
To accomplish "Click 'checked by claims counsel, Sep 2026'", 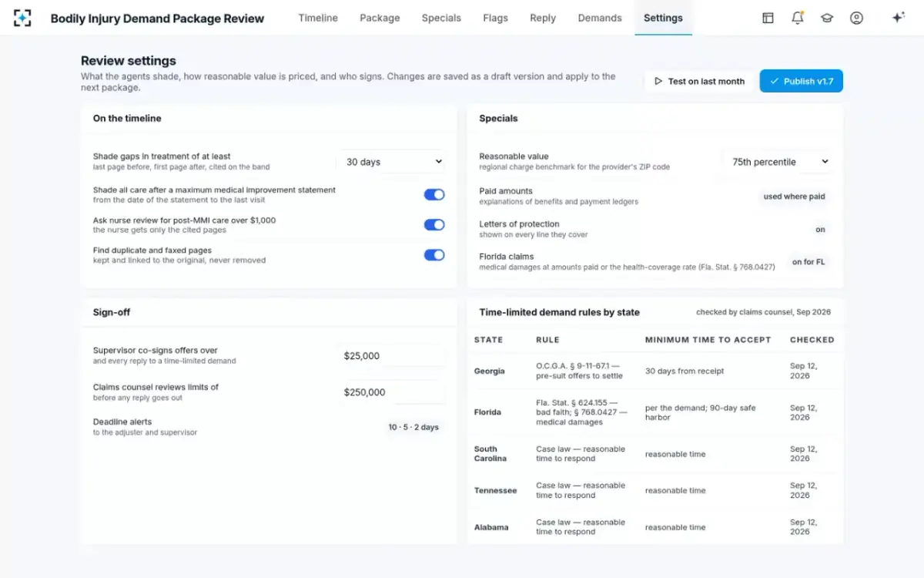I will pos(763,312).
